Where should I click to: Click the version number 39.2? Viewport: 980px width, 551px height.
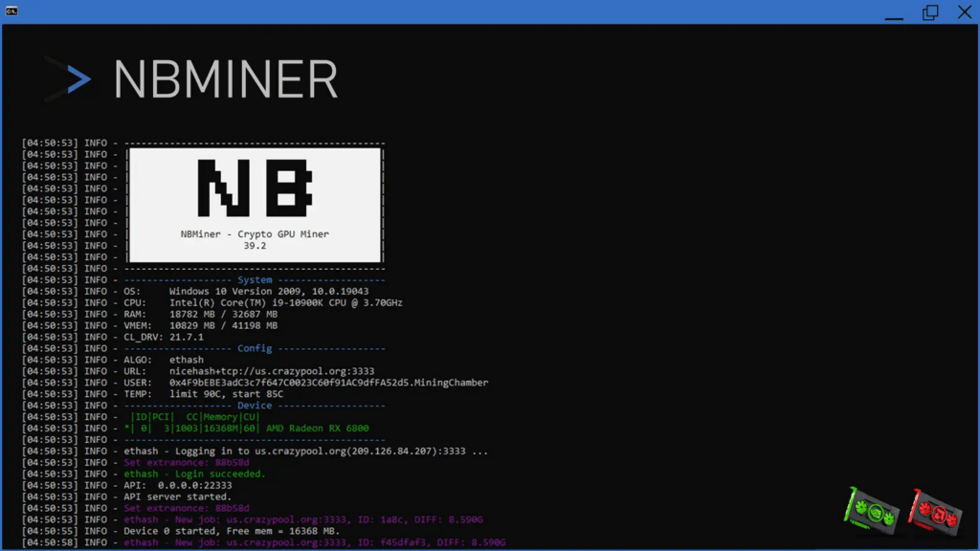[x=255, y=246]
